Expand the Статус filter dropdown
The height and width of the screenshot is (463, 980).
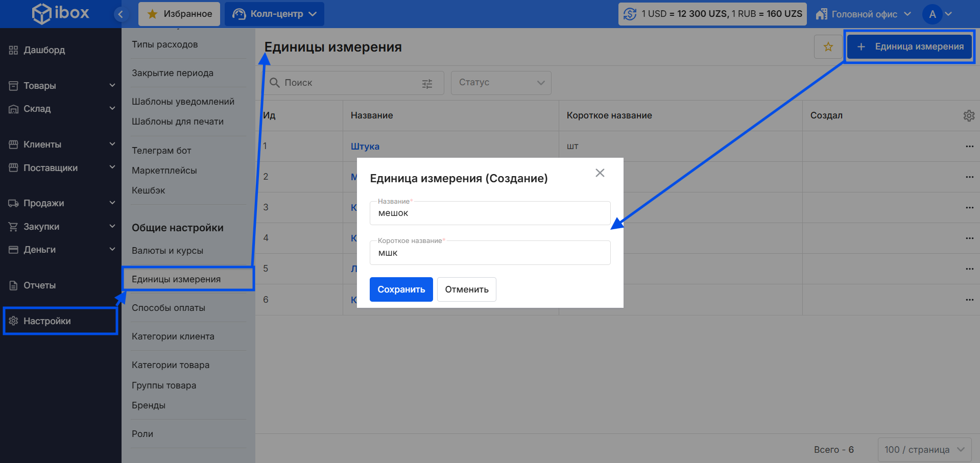point(500,83)
